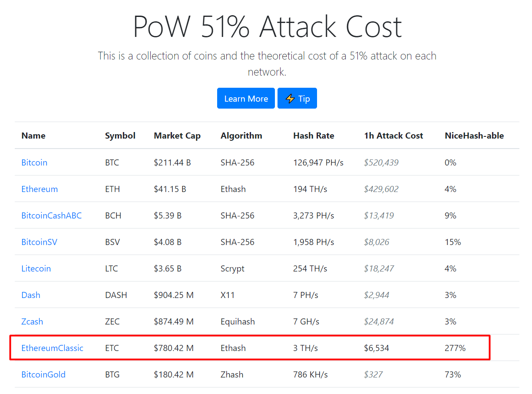
Task: Click the Learn More button
Action: pos(246,98)
